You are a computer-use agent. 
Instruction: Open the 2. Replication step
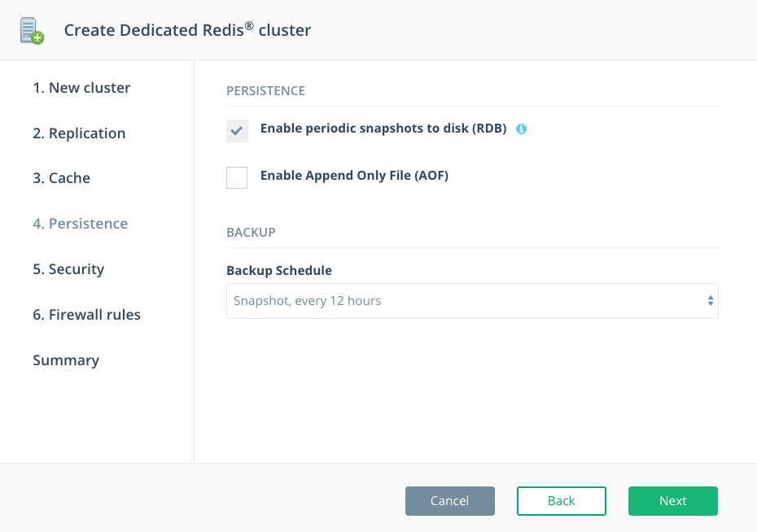coord(79,133)
